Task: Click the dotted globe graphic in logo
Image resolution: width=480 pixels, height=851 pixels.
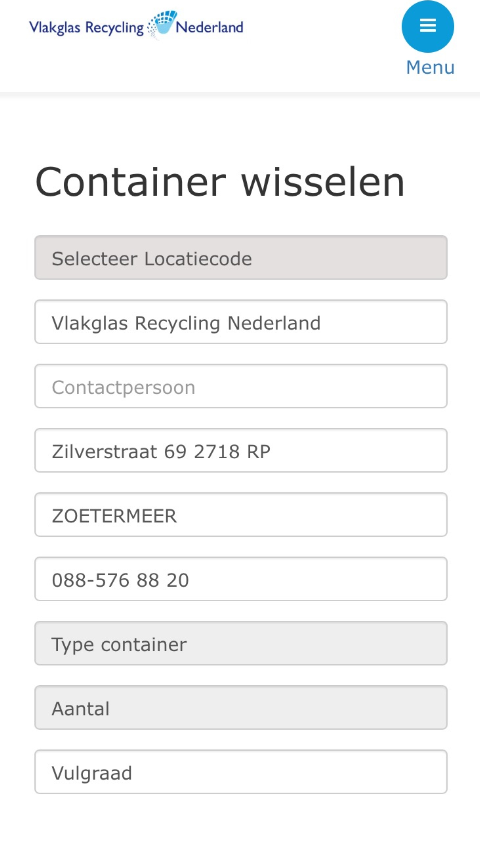Action: [x=162, y=25]
